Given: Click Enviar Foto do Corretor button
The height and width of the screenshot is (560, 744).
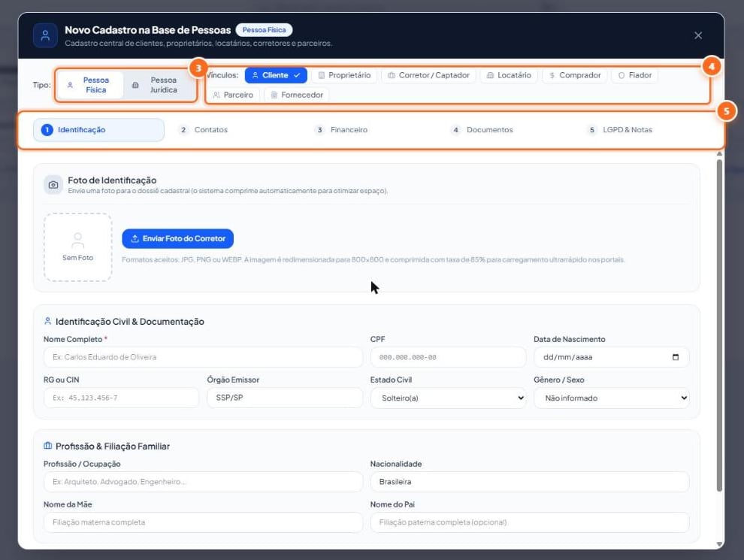Looking at the screenshot, I should coord(177,239).
